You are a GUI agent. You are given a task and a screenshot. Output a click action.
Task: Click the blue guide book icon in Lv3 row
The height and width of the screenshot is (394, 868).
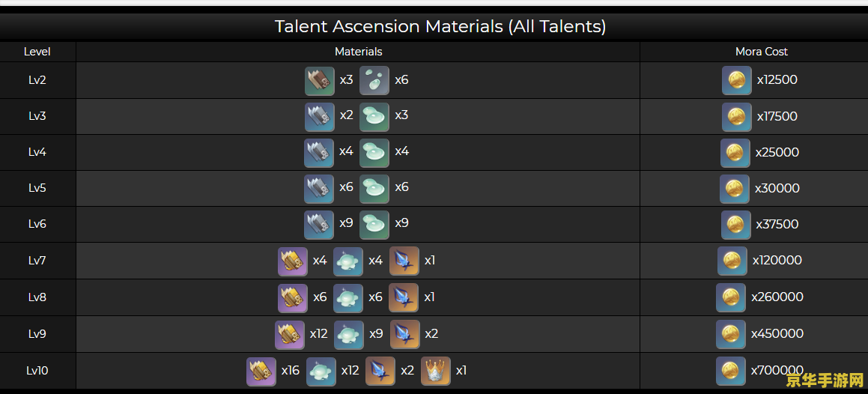(319, 117)
